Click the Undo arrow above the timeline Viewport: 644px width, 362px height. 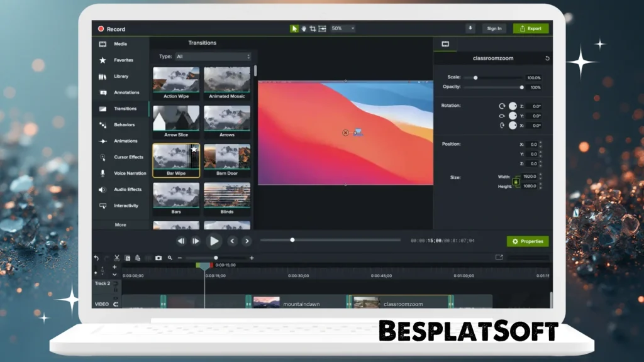click(x=96, y=258)
